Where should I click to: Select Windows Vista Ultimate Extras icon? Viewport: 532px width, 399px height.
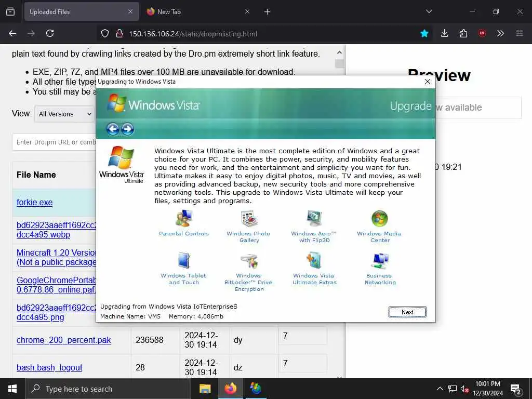click(x=314, y=260)
